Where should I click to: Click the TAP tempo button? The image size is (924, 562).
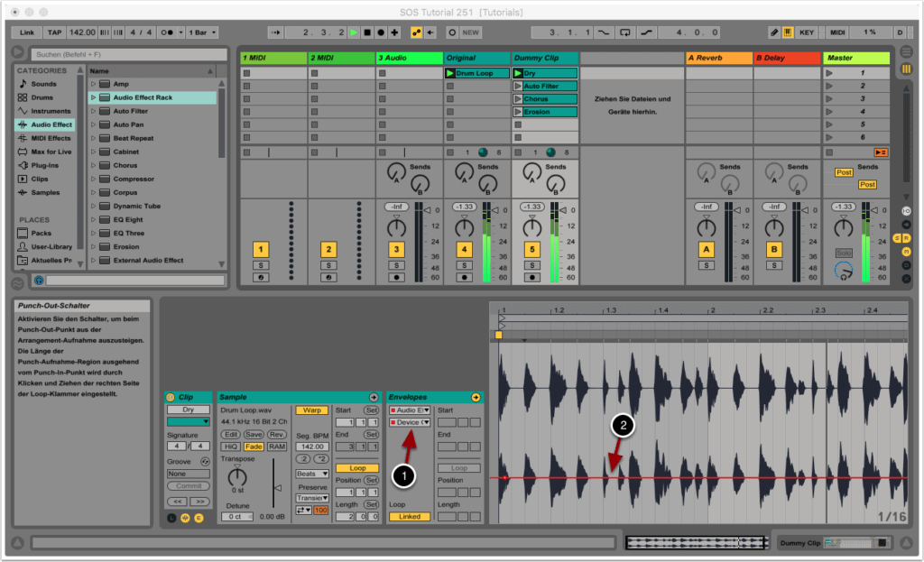[54, 32]
